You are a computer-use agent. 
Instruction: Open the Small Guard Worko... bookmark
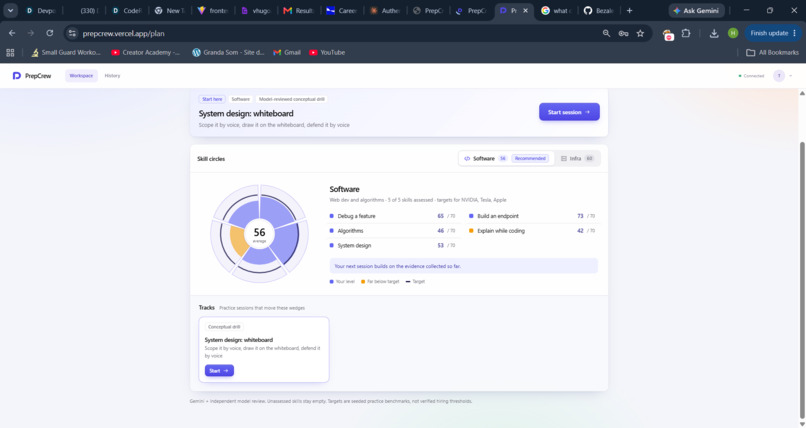(65, 52)
